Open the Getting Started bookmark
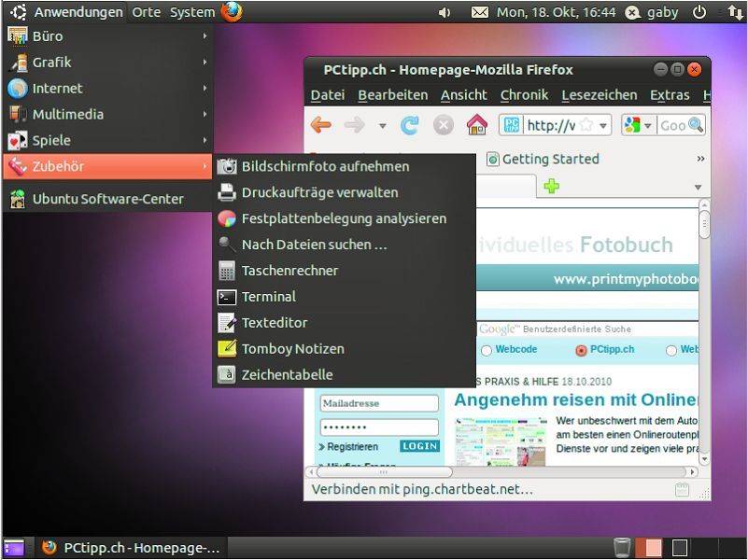The height and width of the screenshot is (560, 748). point(543,160)
